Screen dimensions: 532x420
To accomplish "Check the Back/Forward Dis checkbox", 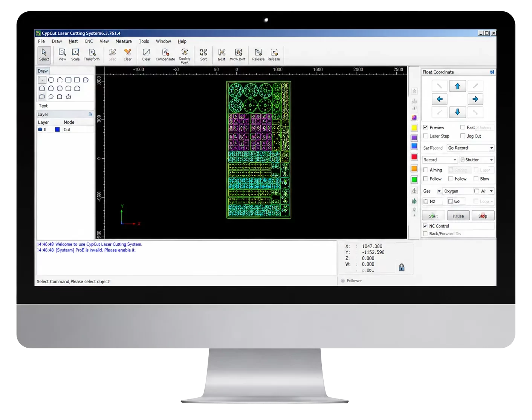I will pos(425,234).
